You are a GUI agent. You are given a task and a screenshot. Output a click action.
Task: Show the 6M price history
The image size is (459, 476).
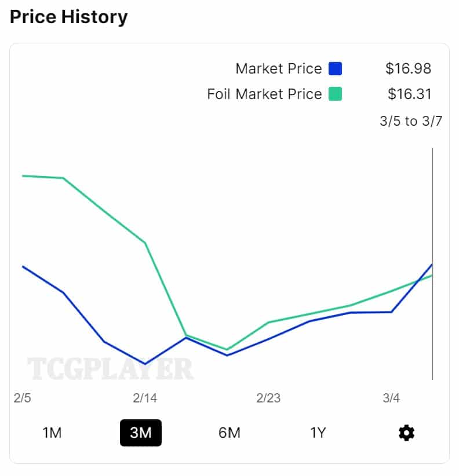(x=230, y=433)
